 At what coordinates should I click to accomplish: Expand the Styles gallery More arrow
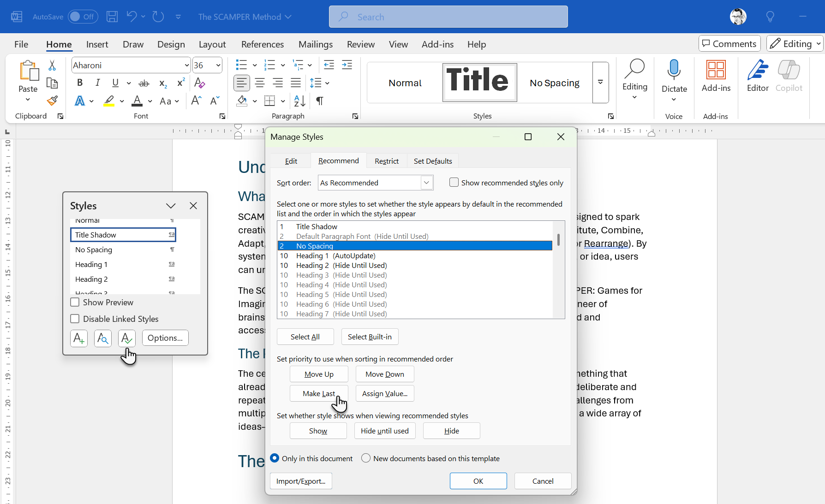tap(600, 83)
